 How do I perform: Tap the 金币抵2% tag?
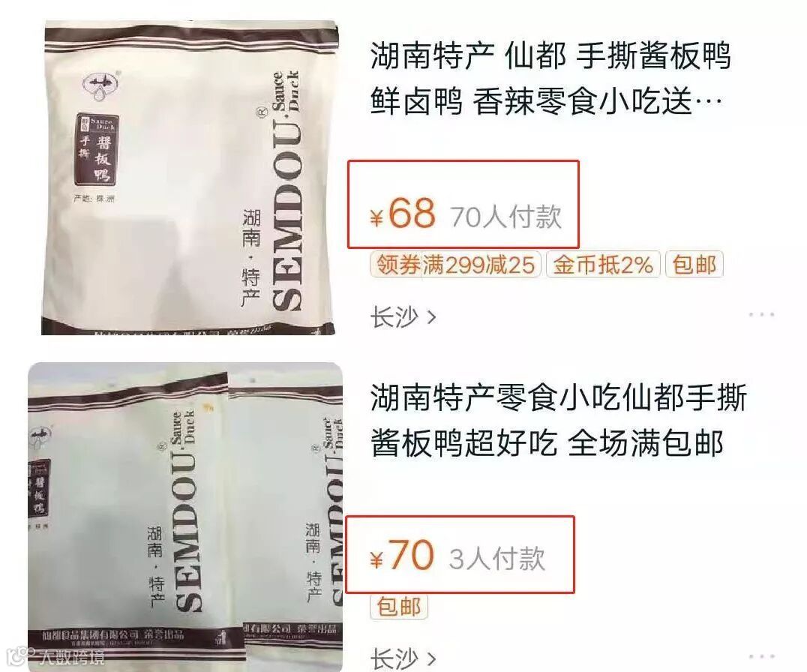[603, 265]
